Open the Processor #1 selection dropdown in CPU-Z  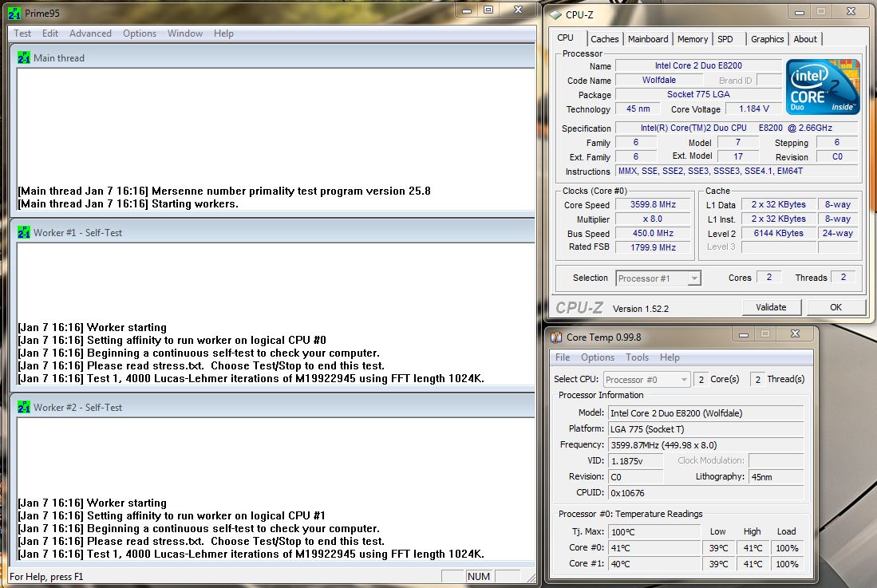point(658,278)
